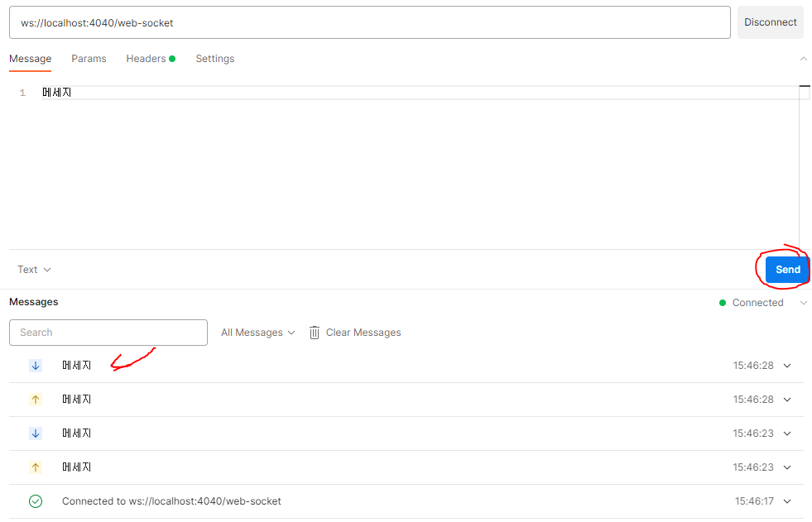Click the 메세지 text in the 15:46:23 incoming row
812x522 pixels.
coord(77,433)
